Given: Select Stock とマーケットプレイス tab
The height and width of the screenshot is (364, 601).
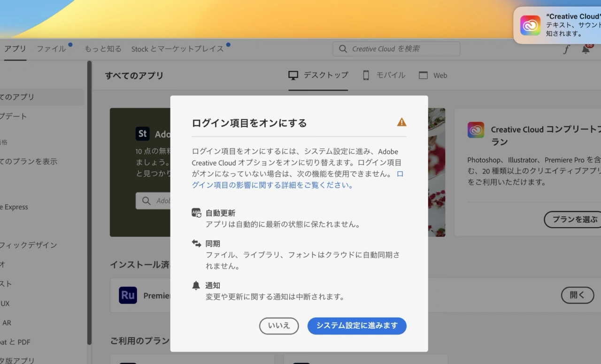Looking at the screenshot, I should [x=177, y=49].
